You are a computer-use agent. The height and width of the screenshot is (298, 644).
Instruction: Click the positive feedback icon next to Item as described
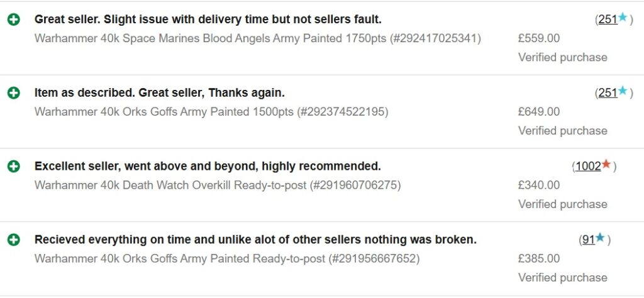(14, 93)
